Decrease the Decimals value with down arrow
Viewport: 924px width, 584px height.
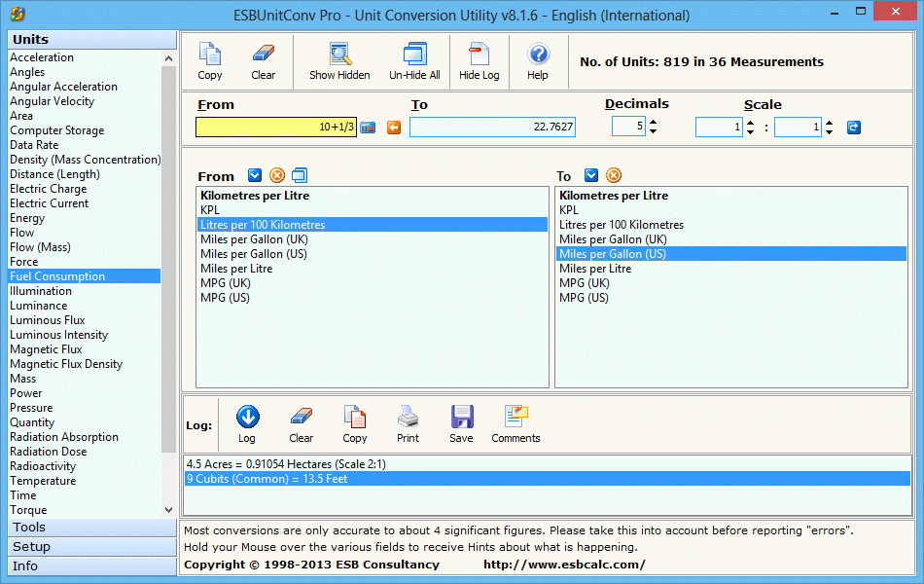[x=653, y=131]
